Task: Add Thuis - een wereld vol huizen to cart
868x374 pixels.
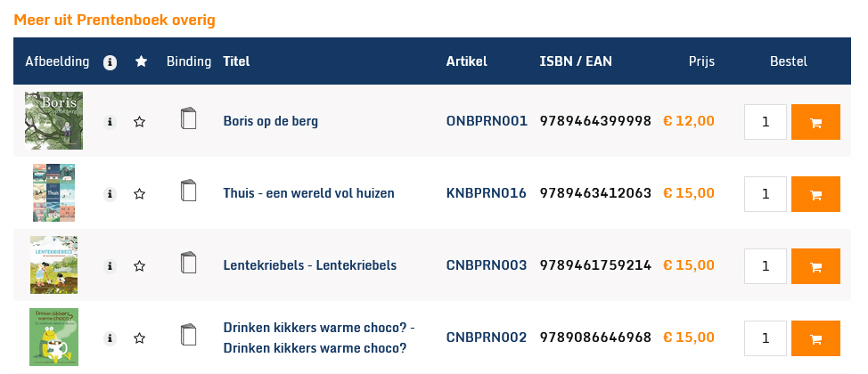Action: click(x=815, y=194)
